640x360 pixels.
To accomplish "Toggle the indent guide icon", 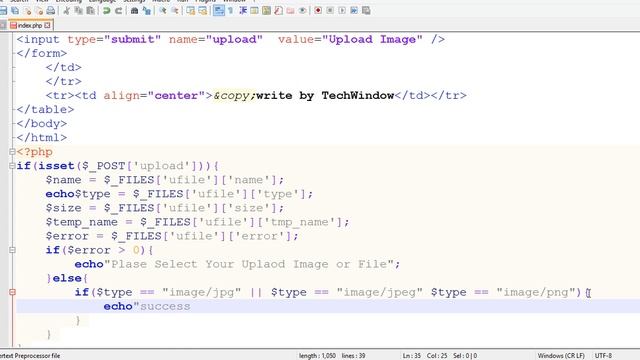I will [x=242, y=11].
